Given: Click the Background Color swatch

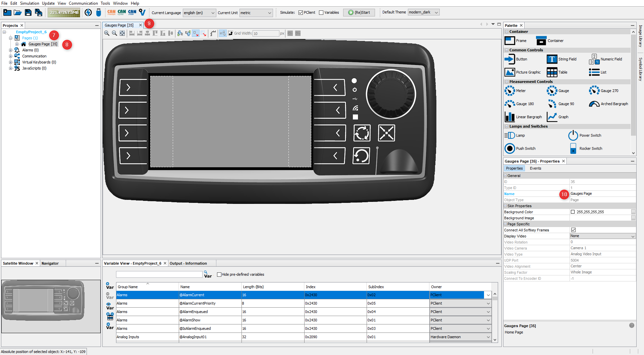Looking at the screenshot, I should tap(573, 212).
